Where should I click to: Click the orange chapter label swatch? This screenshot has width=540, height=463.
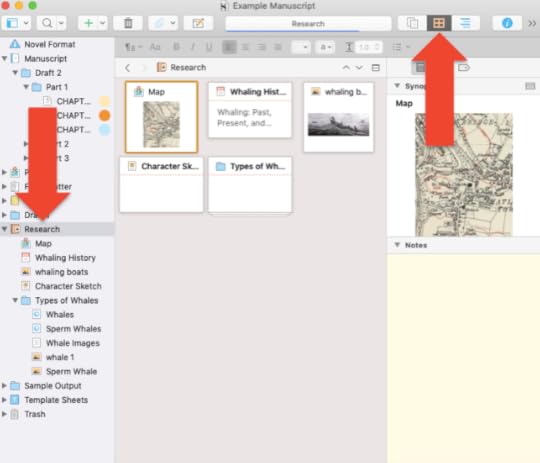click(x=105, y=115)
